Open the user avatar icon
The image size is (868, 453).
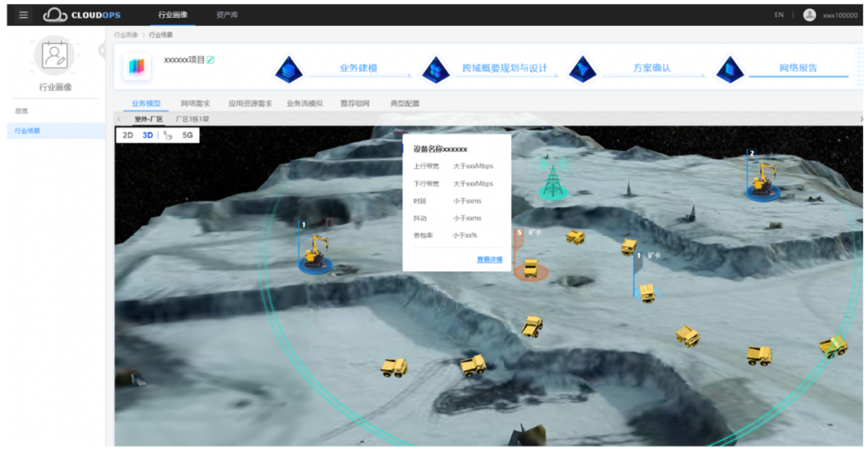[809, 15]
